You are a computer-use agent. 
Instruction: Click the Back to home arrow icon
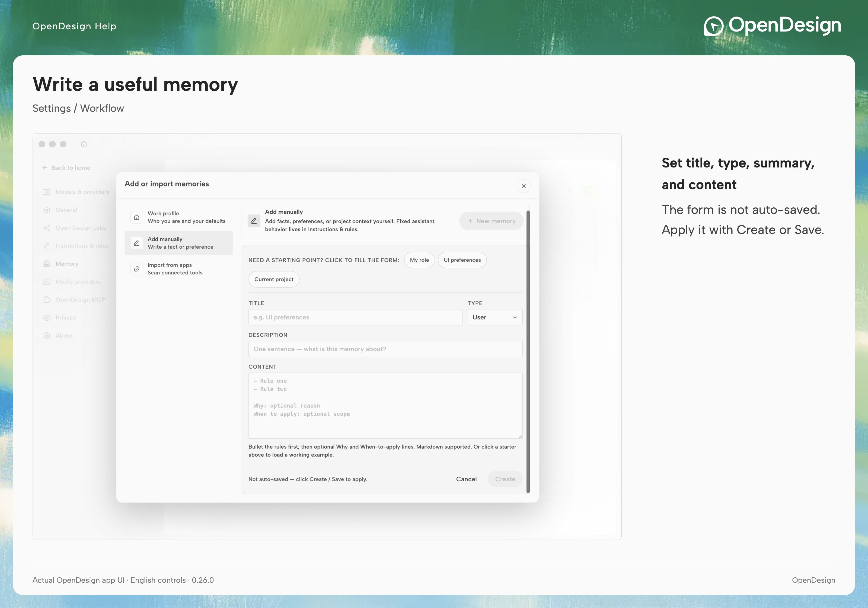[45, 167]
